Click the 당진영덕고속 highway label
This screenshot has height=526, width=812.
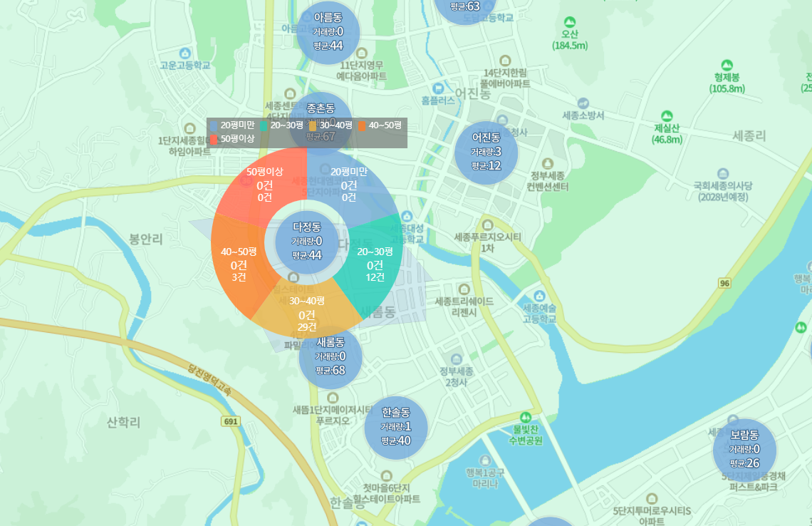209,381
